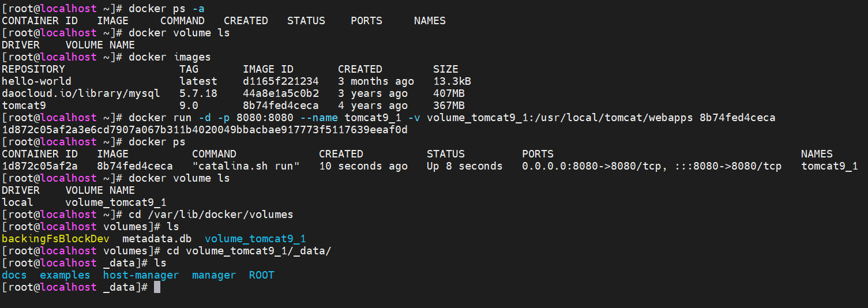Select the "catalina.sh run" command text
The height and width of the screenshot is (308, 868).
point(246,166)
